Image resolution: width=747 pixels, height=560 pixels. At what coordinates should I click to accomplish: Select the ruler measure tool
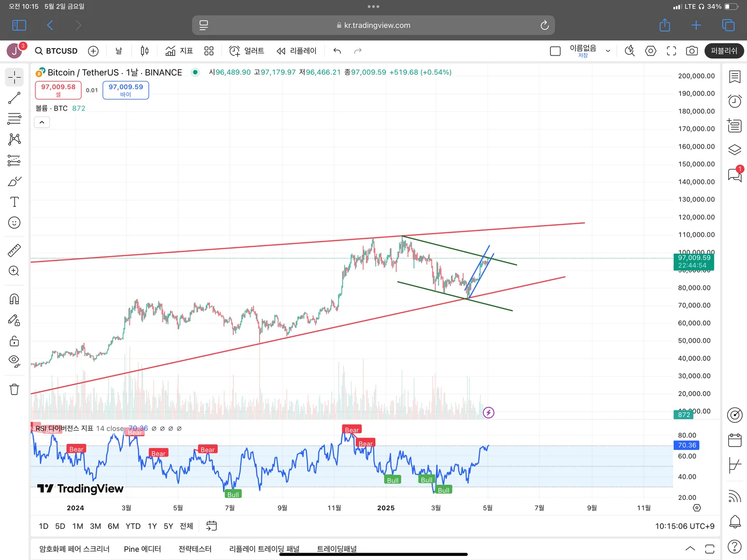(15, 250)
